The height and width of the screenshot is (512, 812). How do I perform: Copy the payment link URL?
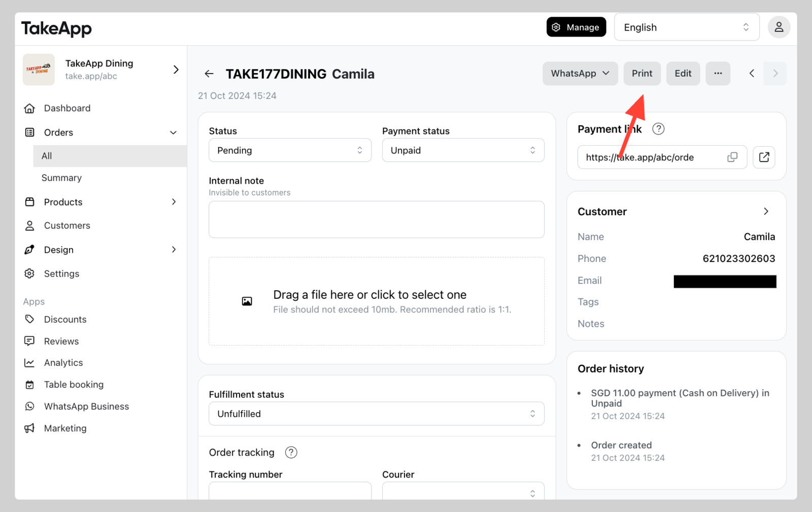[732, 157]
